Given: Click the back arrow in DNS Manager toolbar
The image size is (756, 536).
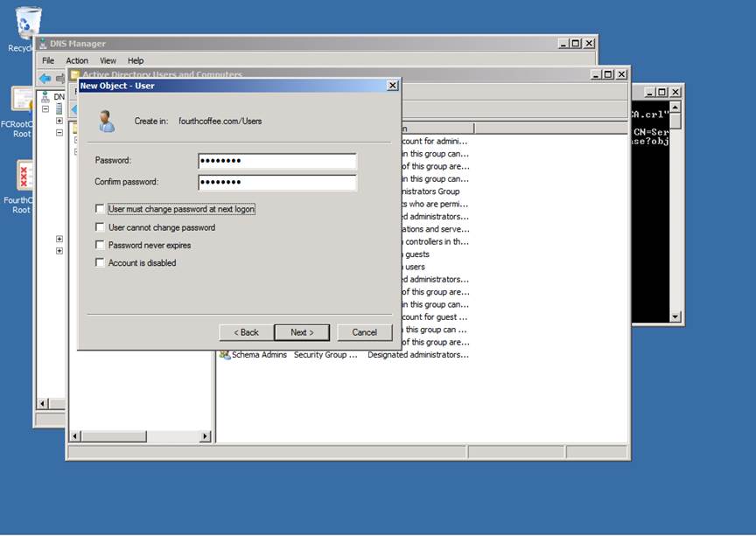Looking at the screenshot, I should (45, 78).
